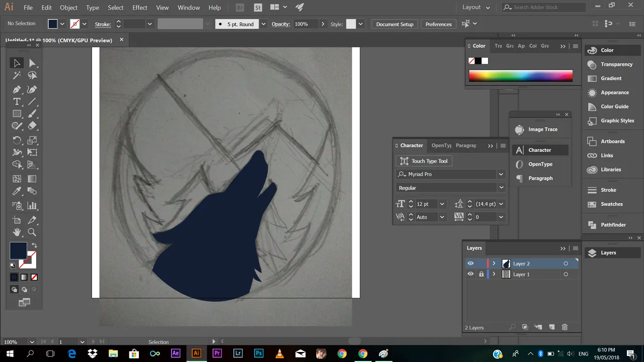This screenshot has height=362, width=644.
Task: Hide Layer 1 with its eye icon
Action: (470, 274)
